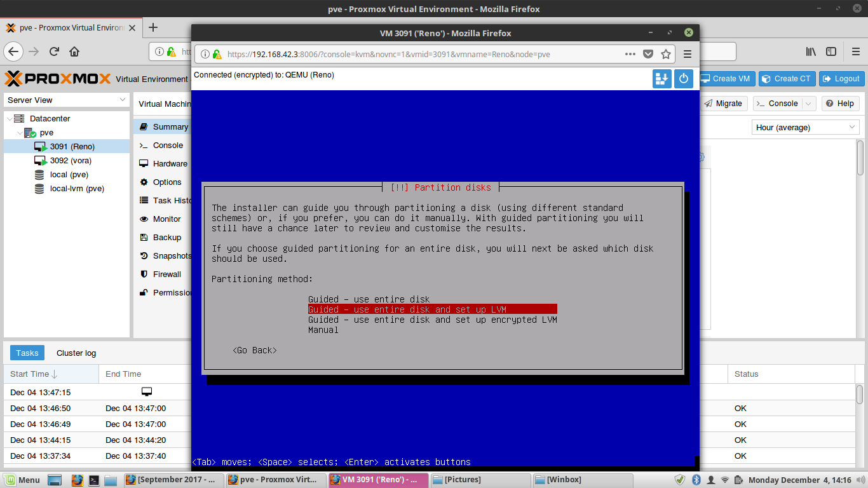Toggle sidebar view in pve Firefox window
Viewport: 868px width, 488px height.
coord(831,51)
